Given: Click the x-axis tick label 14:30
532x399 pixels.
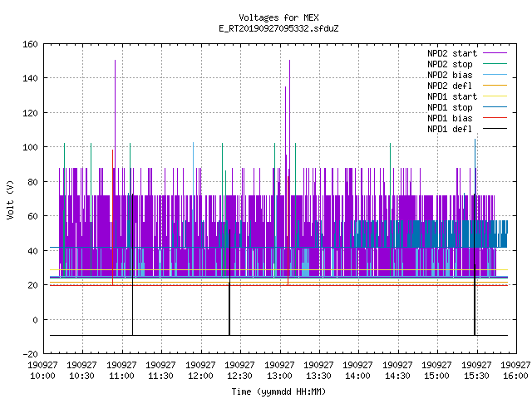Looking at the screenshot, I should pyautogui.click(x=397, y=376).
